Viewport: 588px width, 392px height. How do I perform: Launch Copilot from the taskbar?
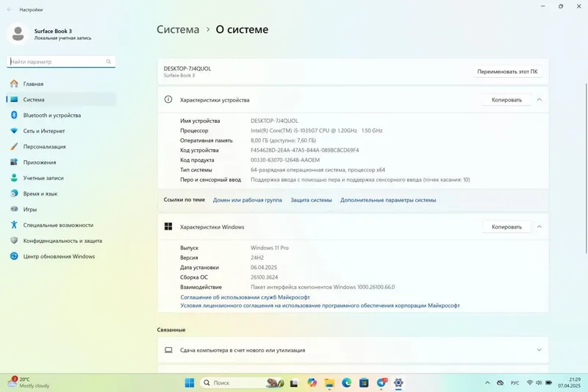pos(312,382)
